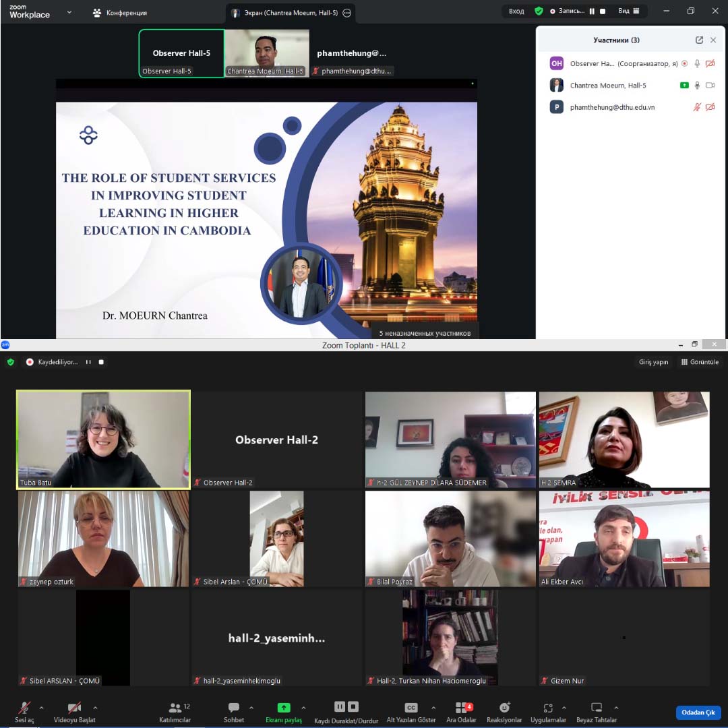Open the Reaksiyonlar emoji icon
Viewport: 728px width, 728px height.
pyautogui.click(x=504, y=708)
